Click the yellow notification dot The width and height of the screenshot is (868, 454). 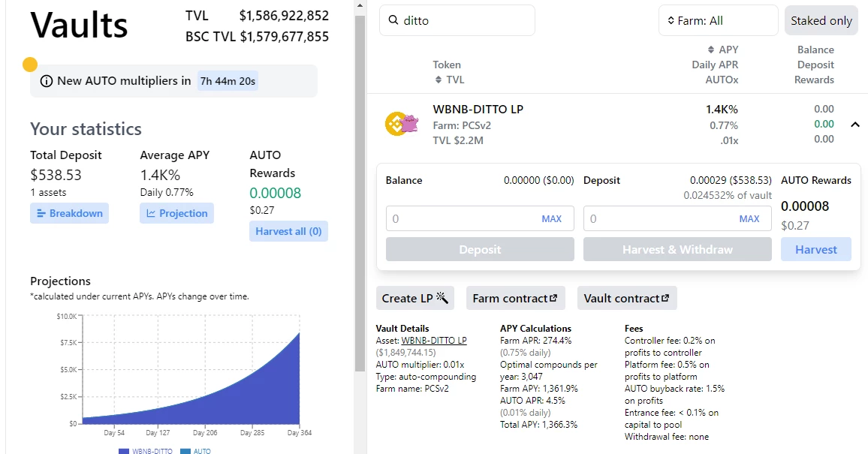30,65
